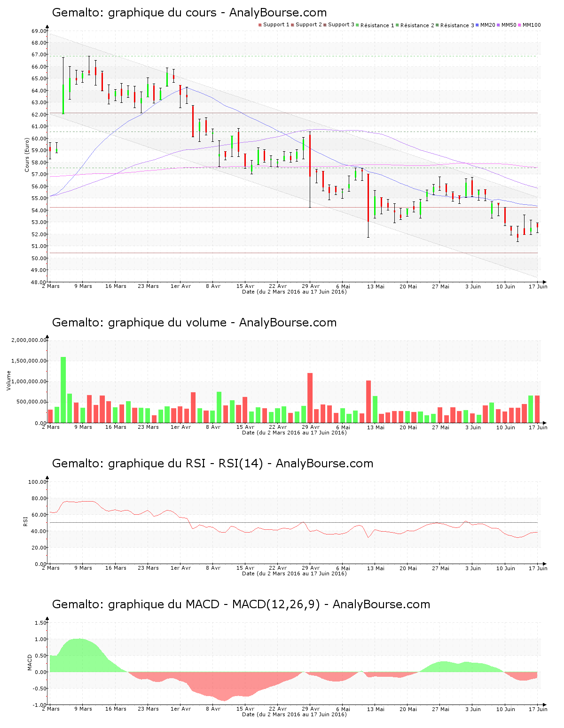Select the Résistance 3 legend label
This screenshot has width=564, height=728.
[x=457, y=25]
